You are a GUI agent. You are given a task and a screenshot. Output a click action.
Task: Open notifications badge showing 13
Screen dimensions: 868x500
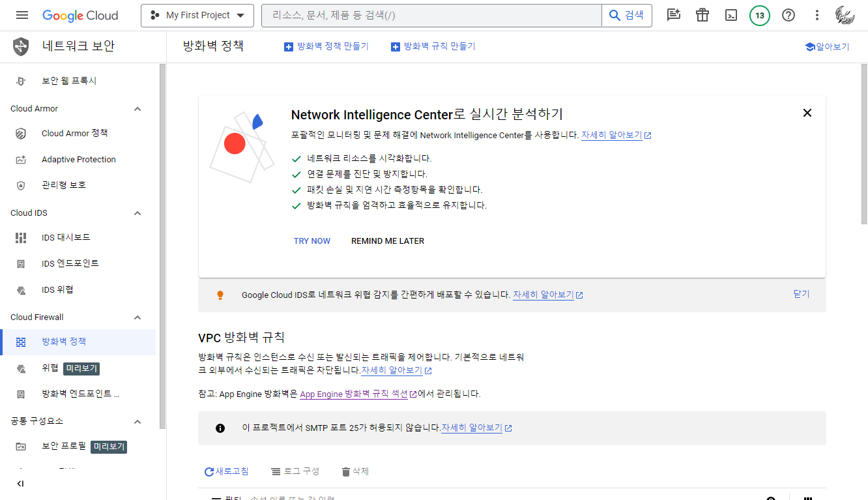pos(760,15)
